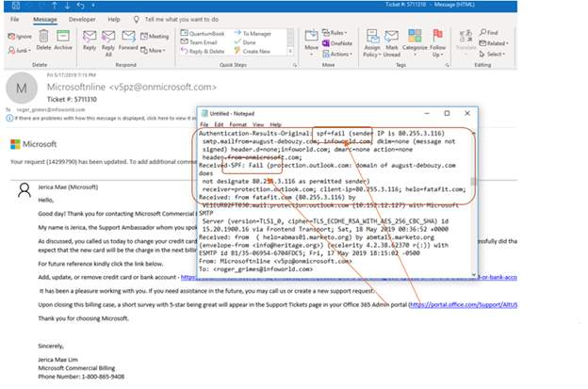Screen dimensions: 588x389
Task: Click the Jerica Mae (Microsoft) contact icon
Action: pos(24,190)
